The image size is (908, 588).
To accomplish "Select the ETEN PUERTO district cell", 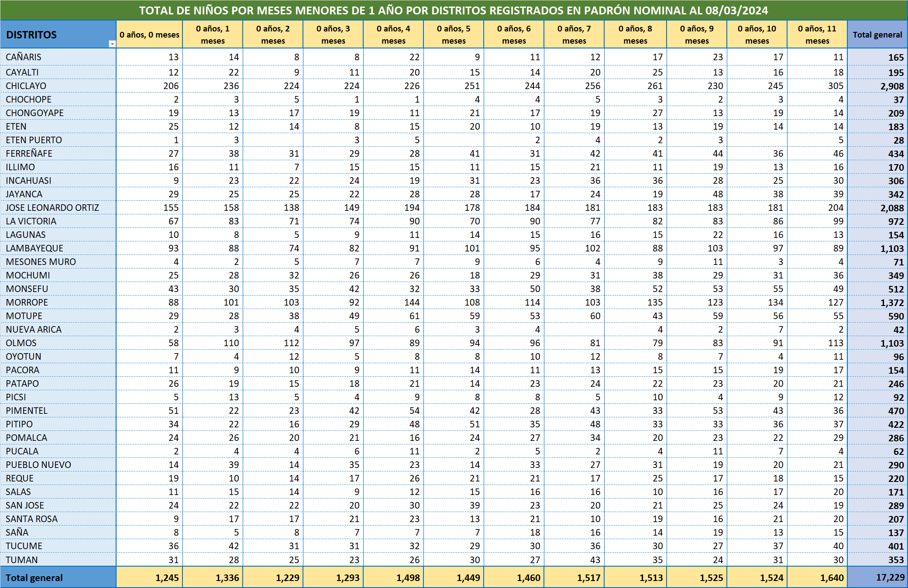I will click(34, 140).
